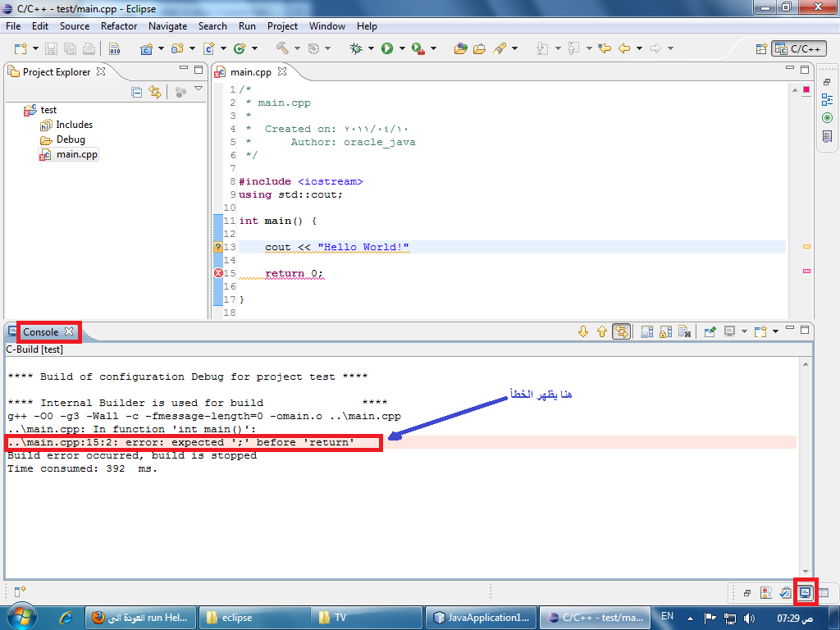The width and height of the screenshot is (840, 630).
Task: Open Project Explorer view menu triangle
Action: [199, 89]
